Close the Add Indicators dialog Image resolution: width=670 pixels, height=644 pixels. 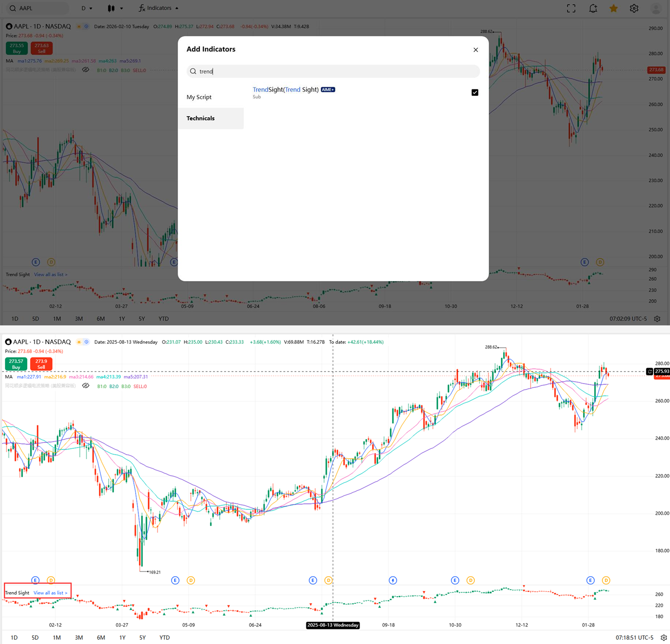(x=476, y=50)
